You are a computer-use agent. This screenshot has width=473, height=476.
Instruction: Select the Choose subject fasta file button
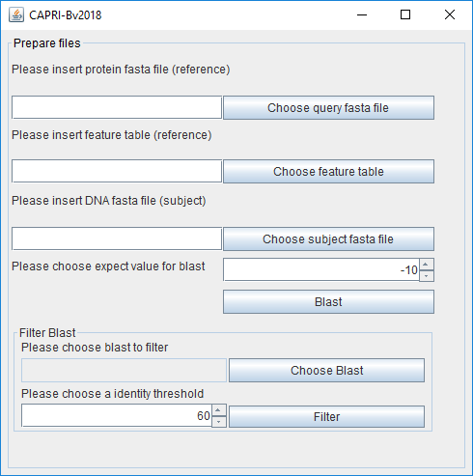pos(328,239)
